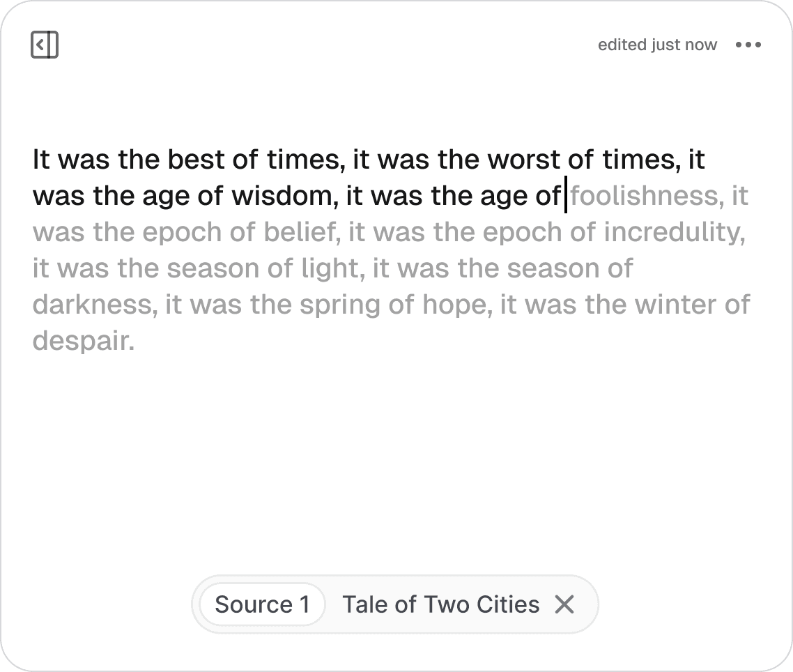Click the final suggested word "despair."

point(83,342)
